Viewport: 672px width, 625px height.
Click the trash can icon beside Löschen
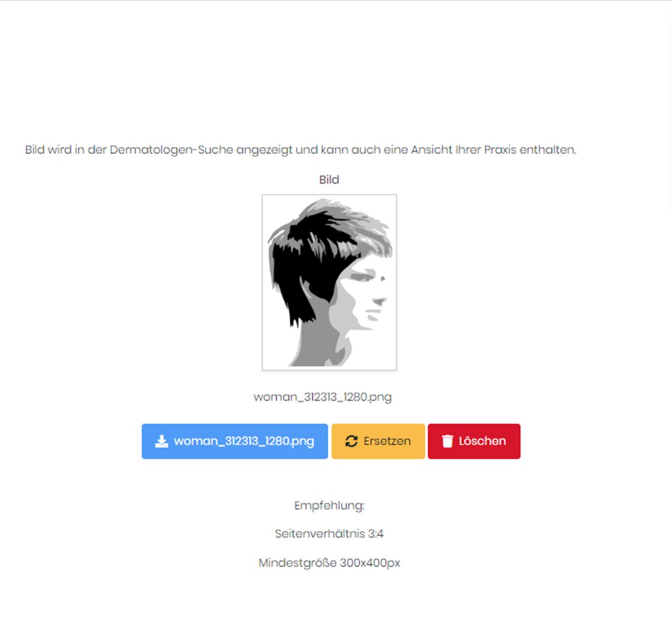[x=447, y=441]
